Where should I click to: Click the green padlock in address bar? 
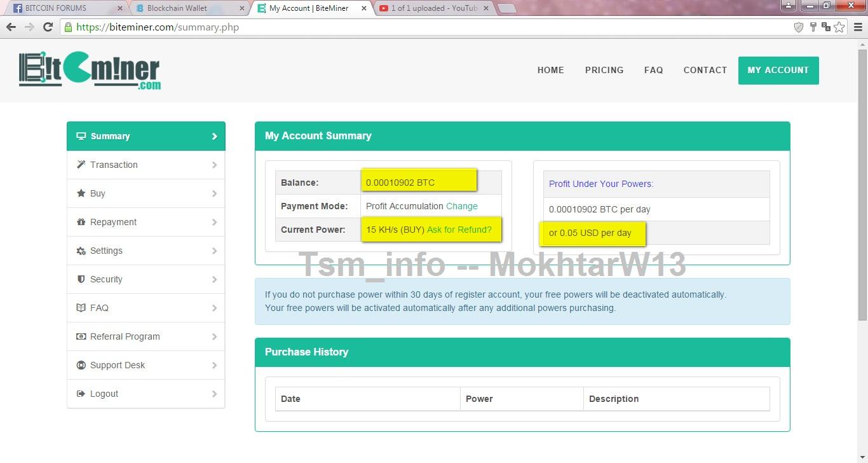click(68, 27)
